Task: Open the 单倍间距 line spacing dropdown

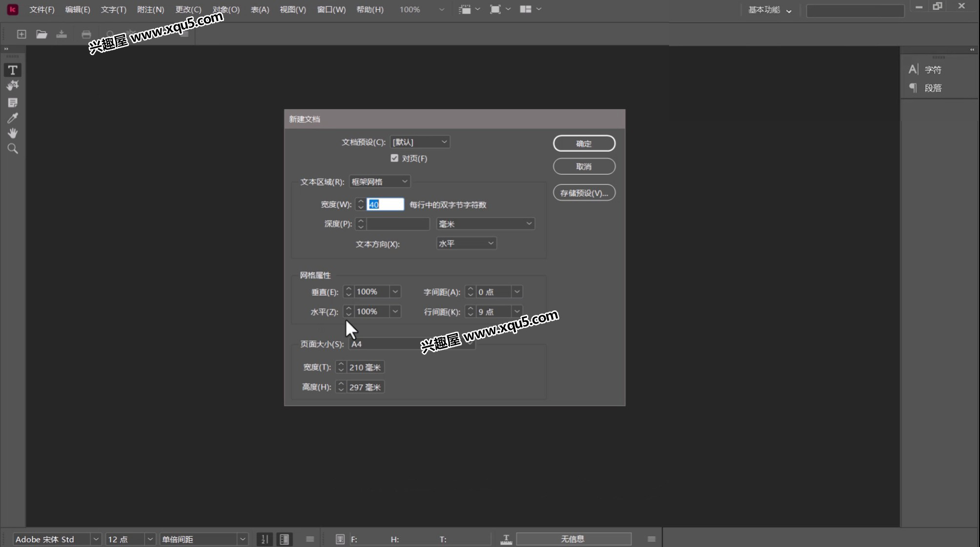Action: (242, 539)
